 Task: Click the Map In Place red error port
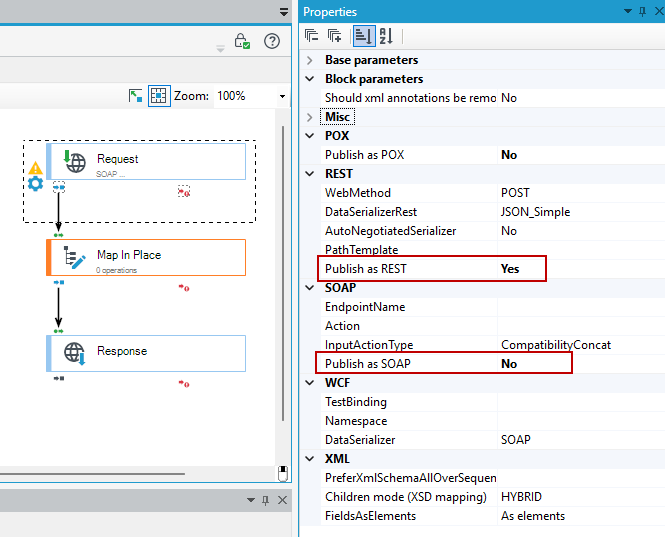click(184, 288)
